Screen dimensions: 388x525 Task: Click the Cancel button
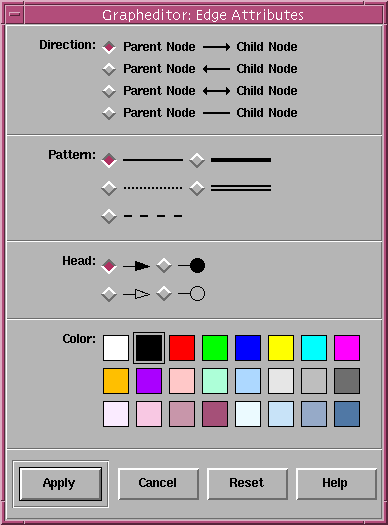click(159, 483)
